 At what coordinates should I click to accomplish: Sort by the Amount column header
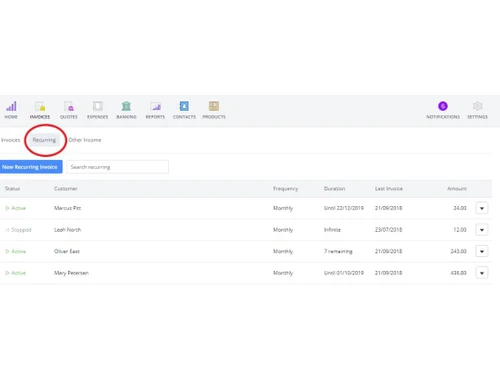tap(457, 189)
